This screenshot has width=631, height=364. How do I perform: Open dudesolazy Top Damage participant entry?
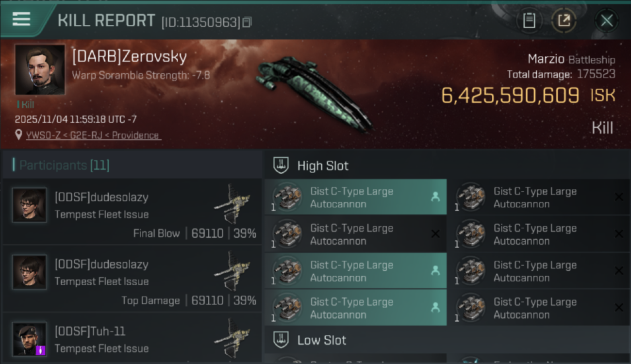click(x=132, y=279)
